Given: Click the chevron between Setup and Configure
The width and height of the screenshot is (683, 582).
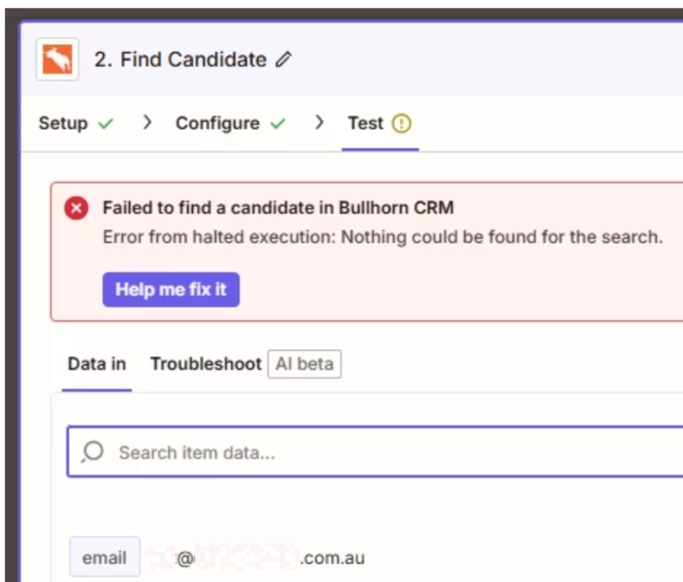Looking at the screenshot, I should coord(148,123).
